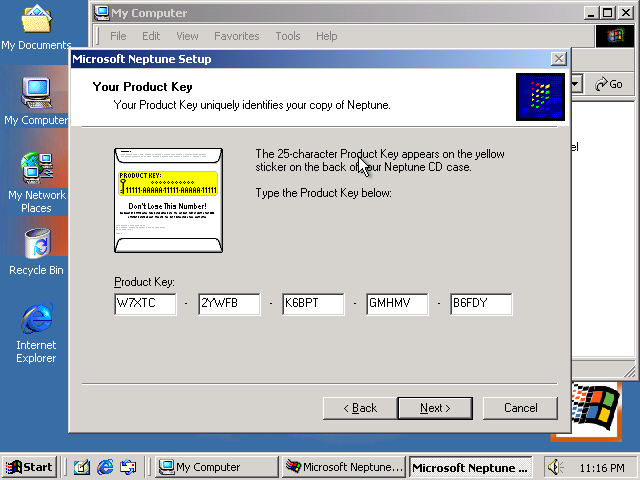640x480 pixels.
Task: Open View menu in My Computer
Action: pyautogui.click(x=187, y=36)
